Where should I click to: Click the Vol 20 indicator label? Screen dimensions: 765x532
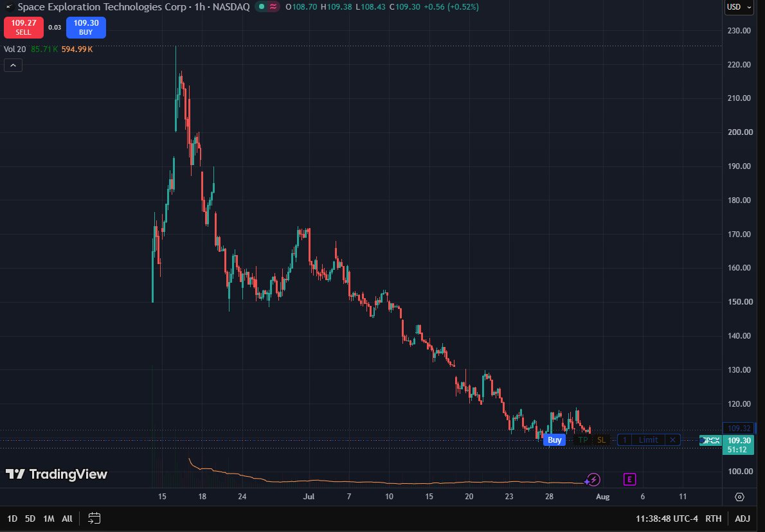click(x=15, y=49)
